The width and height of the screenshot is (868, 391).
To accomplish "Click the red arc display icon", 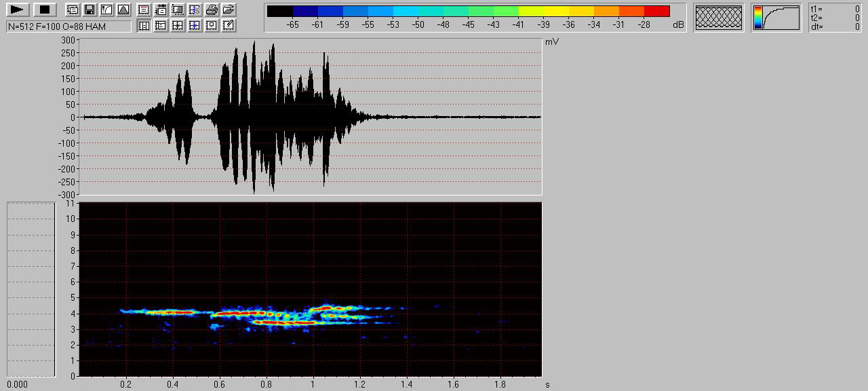I will (x=144, y=10).
